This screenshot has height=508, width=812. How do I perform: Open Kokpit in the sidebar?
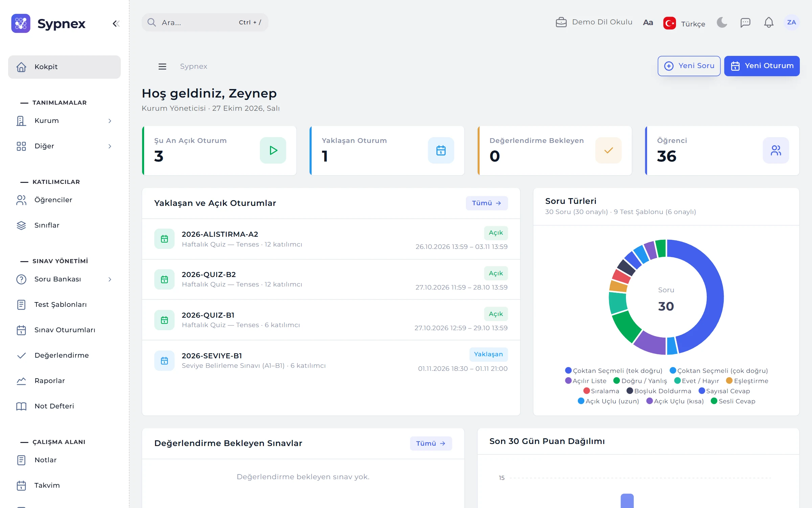pos(64,67)
